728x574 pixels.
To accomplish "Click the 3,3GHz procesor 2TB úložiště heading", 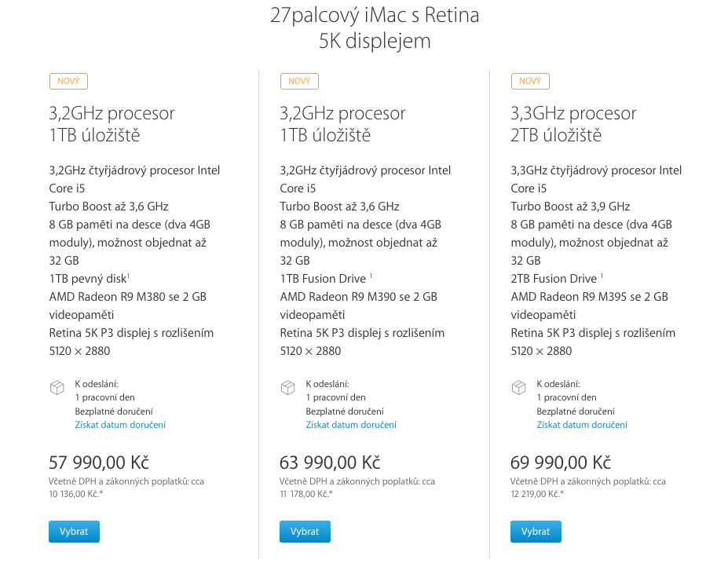I will pyautogui.click(x=573, y=124).
